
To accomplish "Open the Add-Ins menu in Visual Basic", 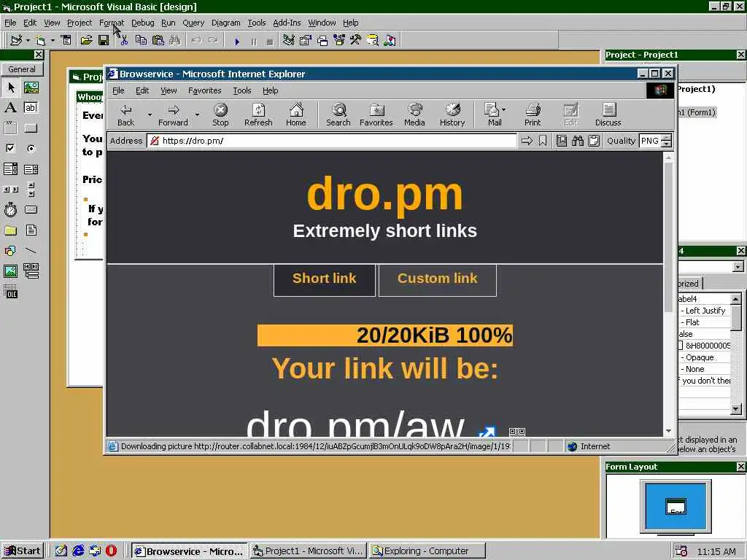I will (287, 23).
